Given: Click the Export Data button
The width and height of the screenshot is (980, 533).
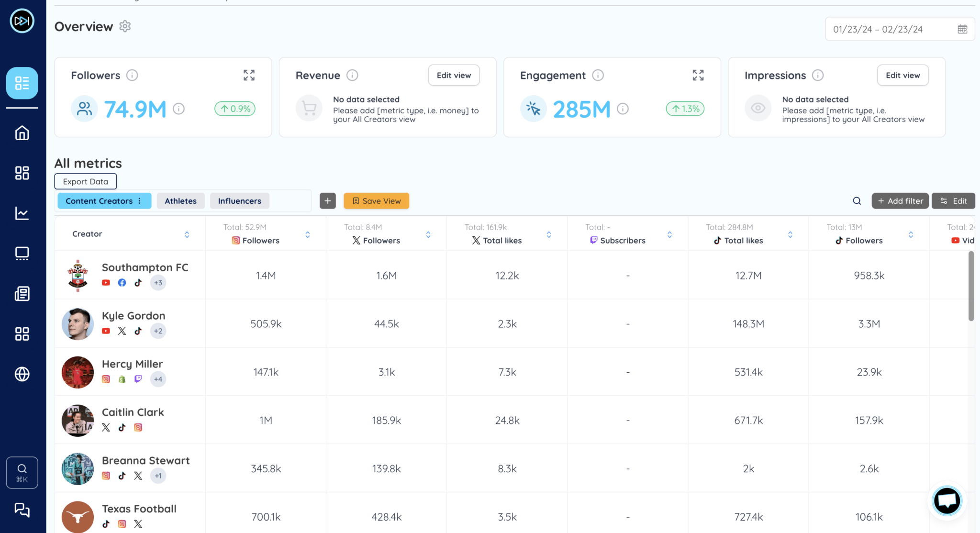Looking at the screenshot, I should (x=85, y=181).
